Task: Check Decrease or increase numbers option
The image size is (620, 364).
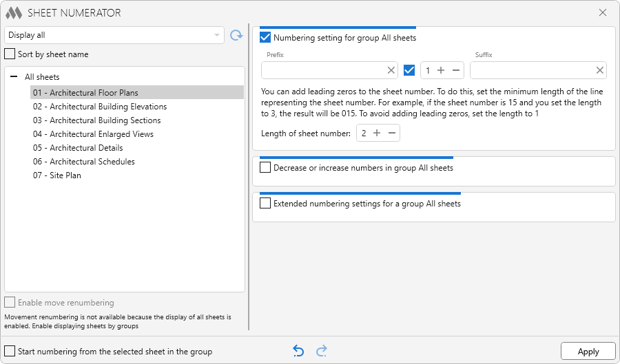Action: tap(265, 167)
